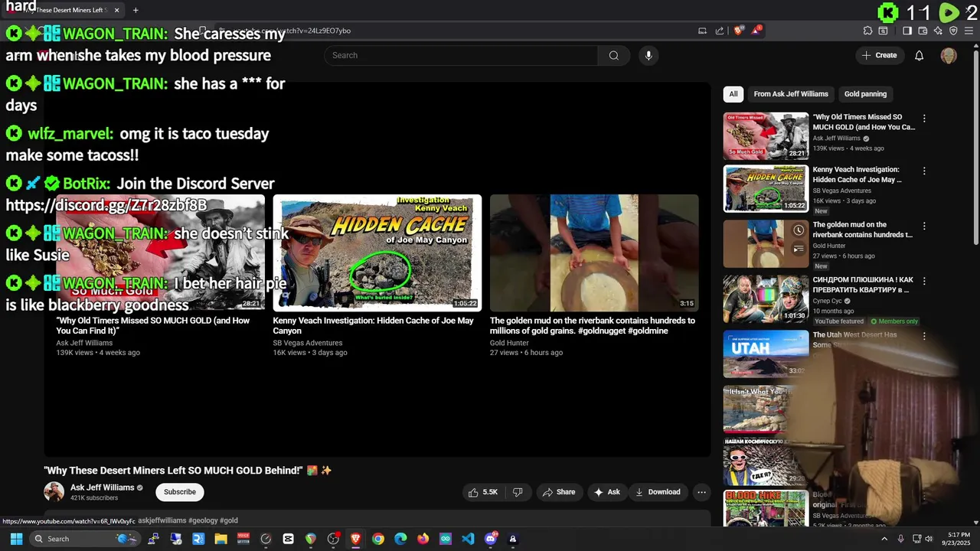Open a new browser tab with plus
Viewport: 980px width, 551px height.
click(x=136, y=10)
